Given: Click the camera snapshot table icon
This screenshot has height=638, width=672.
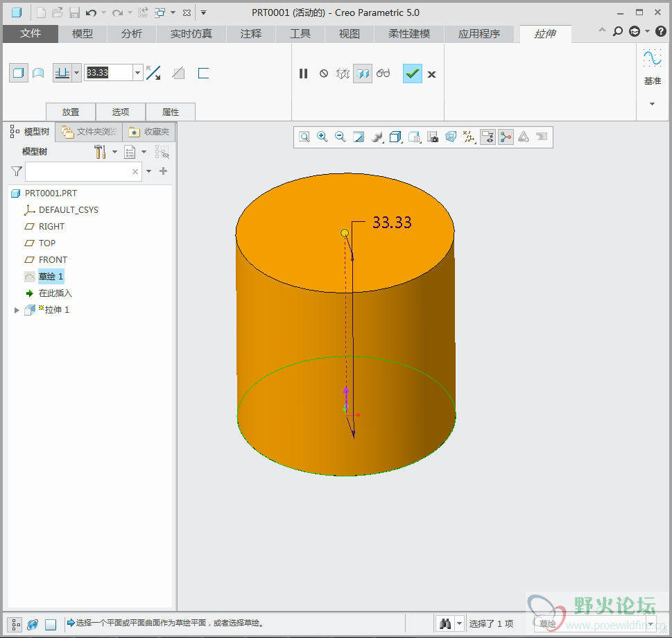Looking at the screenshot, I should (433, 137).
